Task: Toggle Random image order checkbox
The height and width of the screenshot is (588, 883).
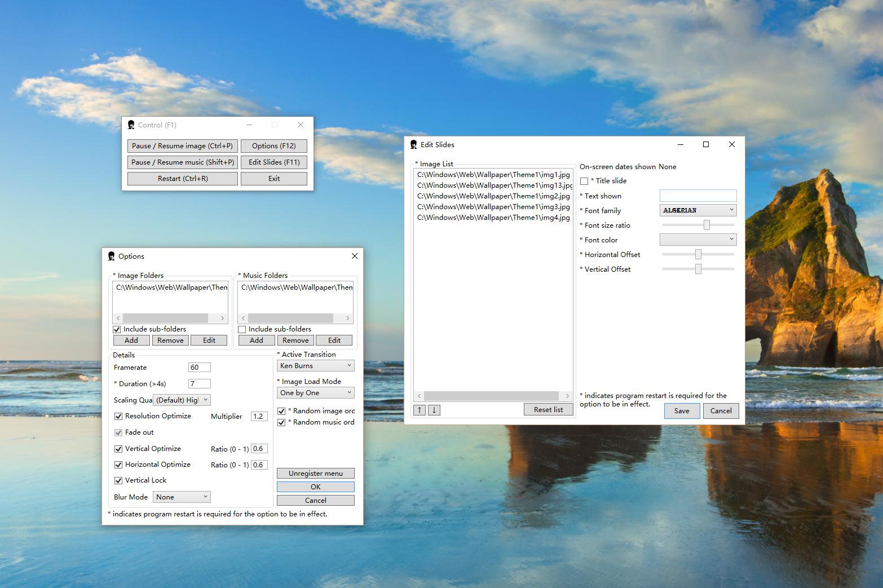Action: (x=281, y=411)
